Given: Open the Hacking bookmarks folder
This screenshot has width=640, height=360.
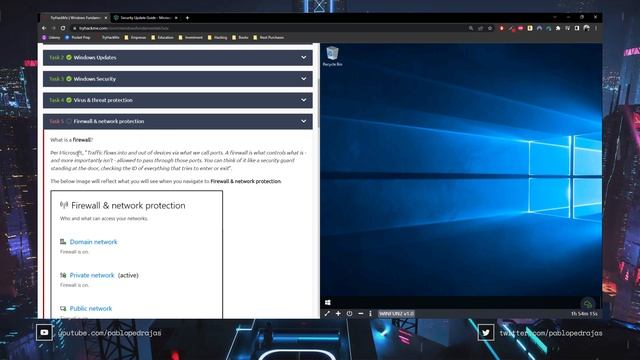Looking at the screenshot, I should coord(217,38).
